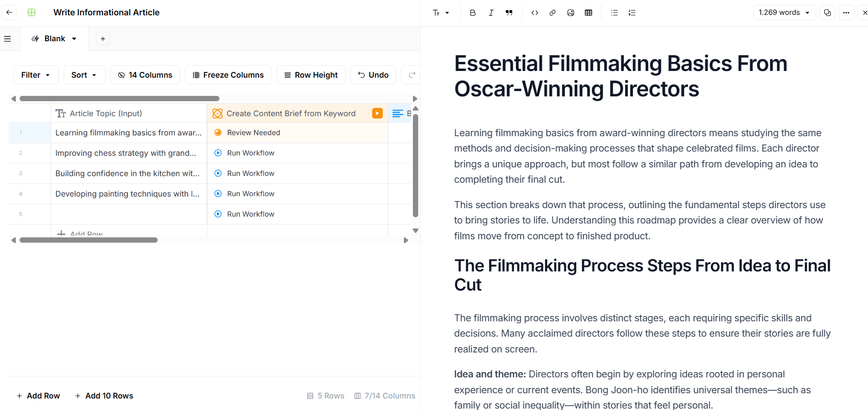Click the Bold formatting icon

[x=472, y=13]
